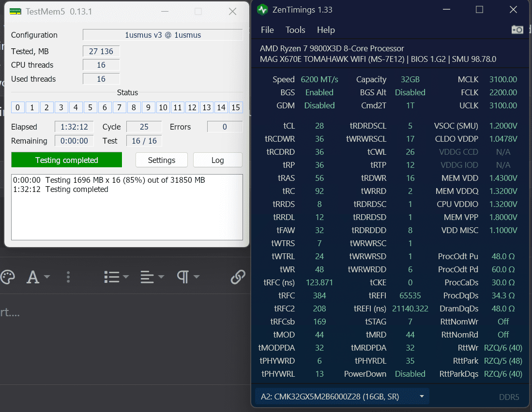532x412 pixels.
Task: Open the Log in TestMem5
Action: pyautogui.click(x=217, y=160)
